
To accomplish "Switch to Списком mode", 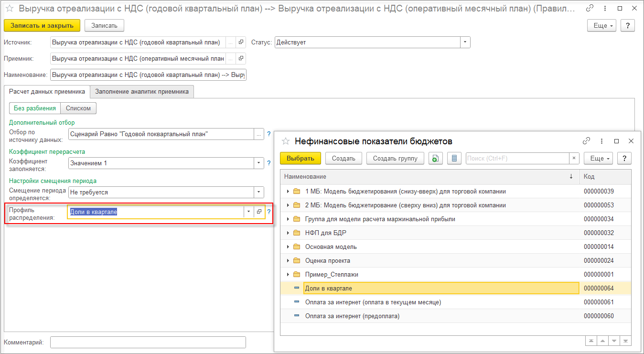I will coord(78,108).
